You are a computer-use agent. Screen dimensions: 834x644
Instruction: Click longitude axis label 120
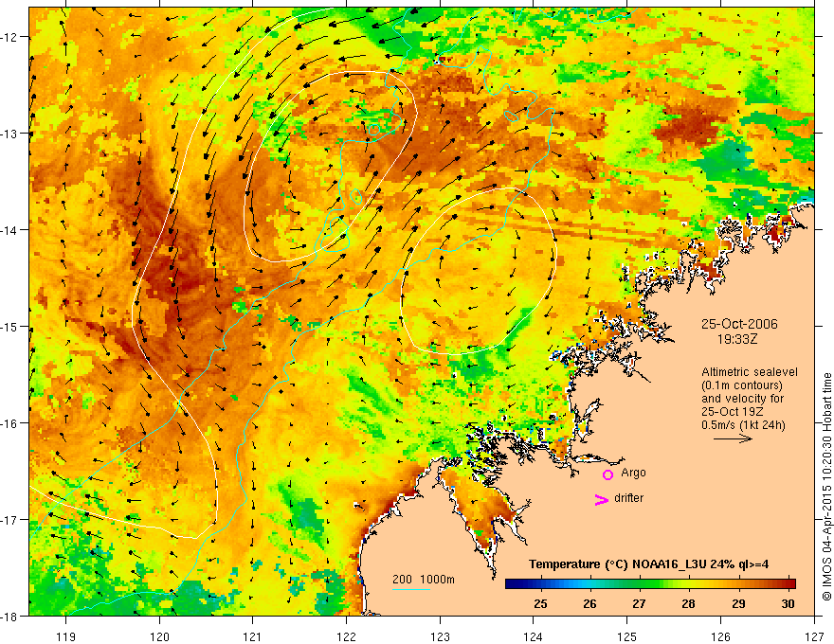click(x=159, y=636)
